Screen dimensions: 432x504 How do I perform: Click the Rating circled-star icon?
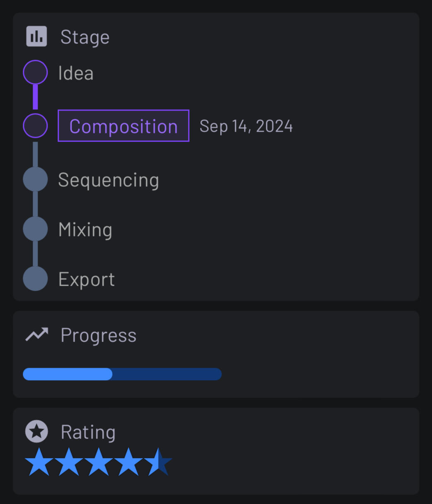(36, 431)
